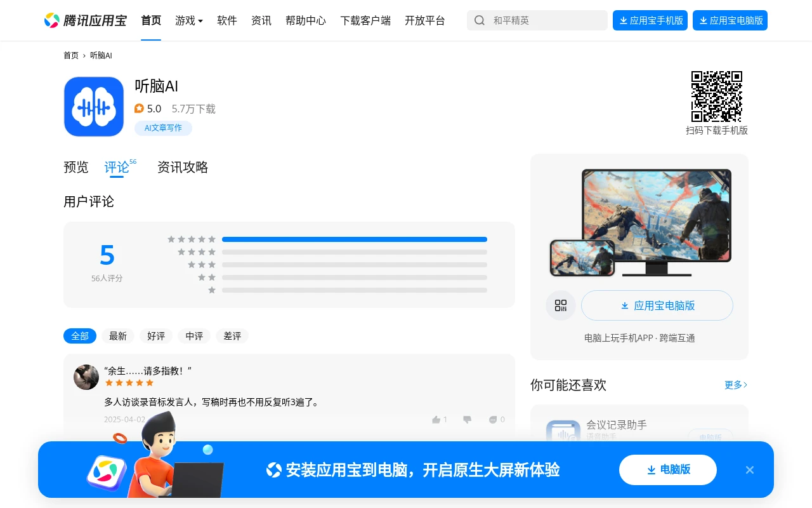
Task: Like the review using the thumbs-up icon
Action: click(436, 419)
